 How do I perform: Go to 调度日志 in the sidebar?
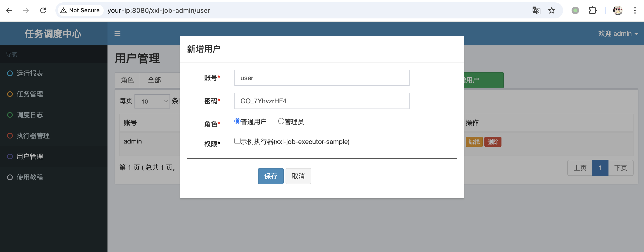30,115
